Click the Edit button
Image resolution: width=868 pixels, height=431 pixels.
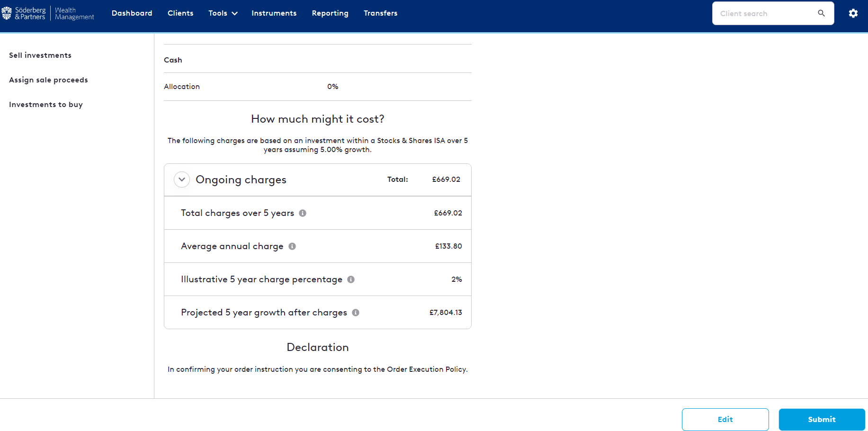725,420
